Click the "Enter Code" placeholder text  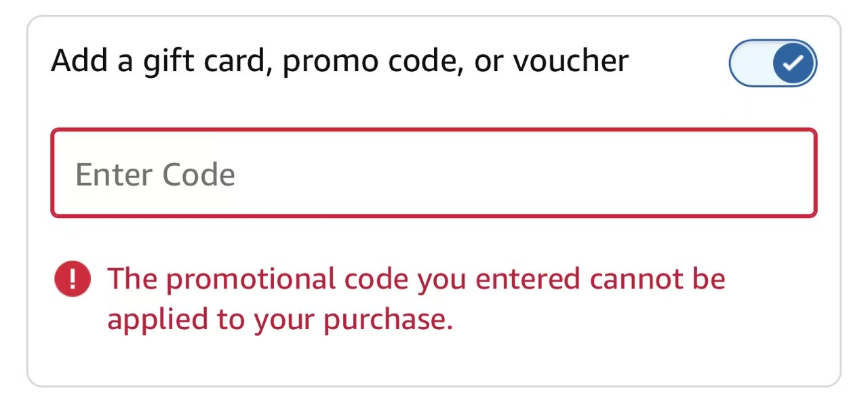pos(155,175)
